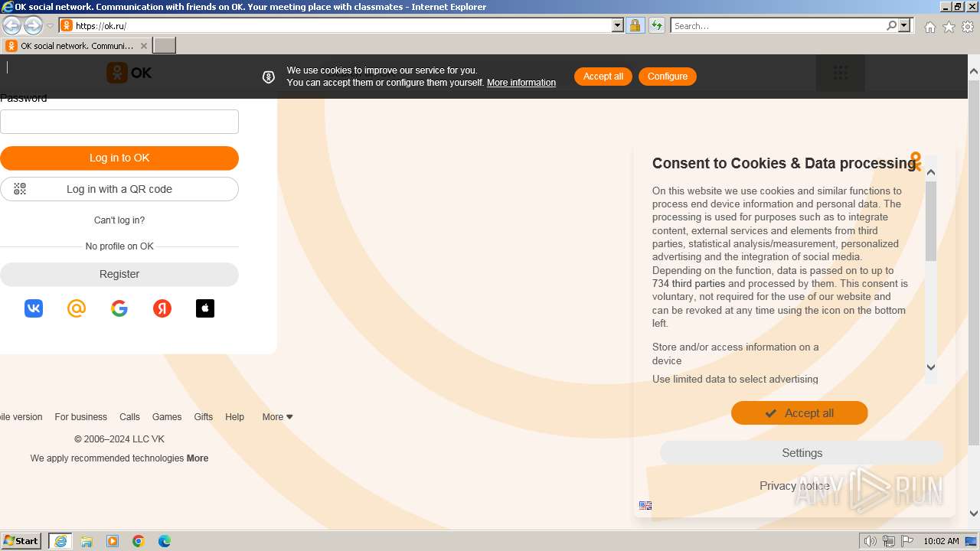This screenshot has height=551, width=980.
Task: Open the Help footer link
Action: point(234,417)
